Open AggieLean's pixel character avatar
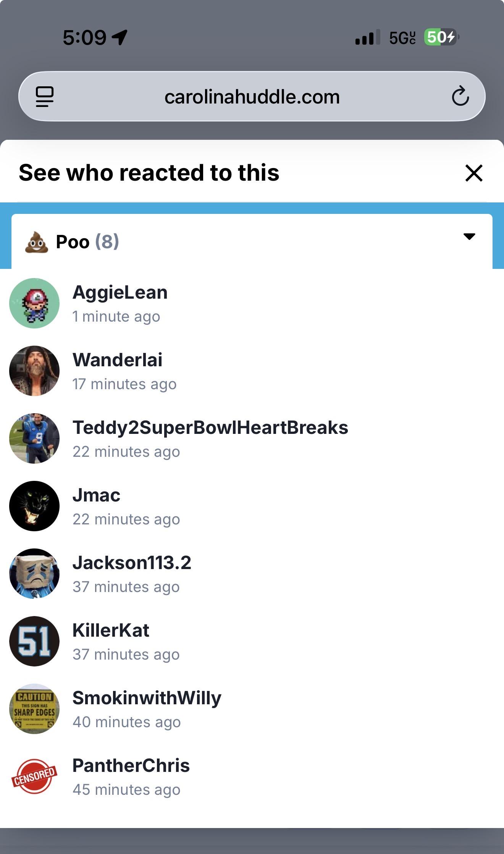The width and height of the screenshot is (504, 854). click(x=34, y=303)
